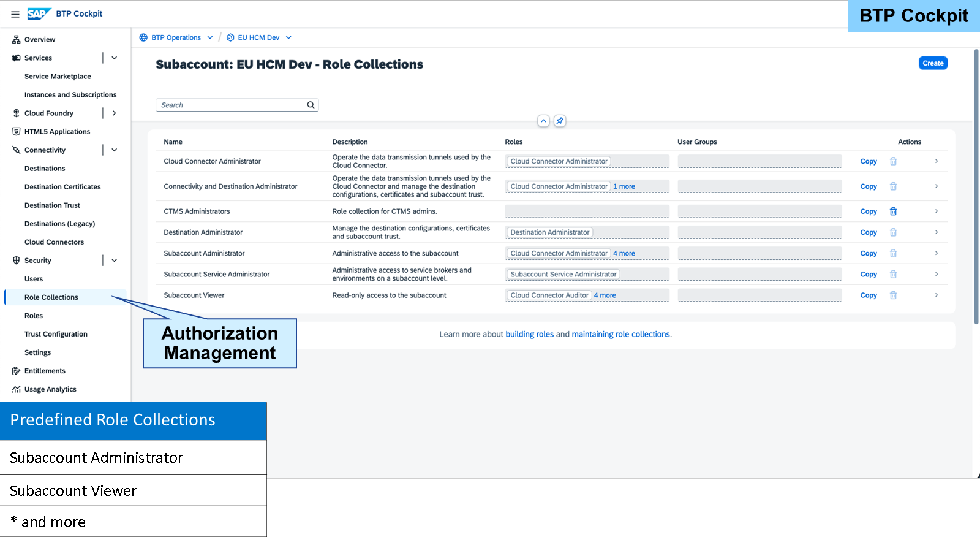
Task: Pin the header with the pin icon
Action: tap(560, 121)
